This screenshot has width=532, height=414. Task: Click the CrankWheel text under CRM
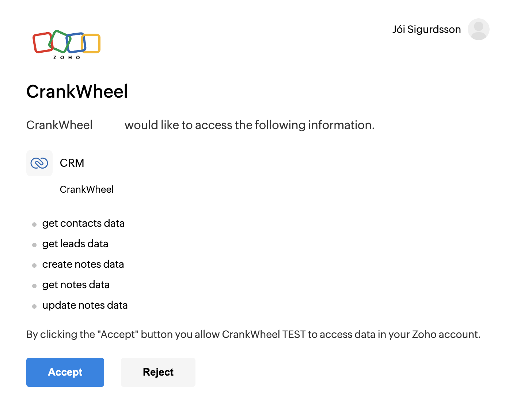point(87,189)
